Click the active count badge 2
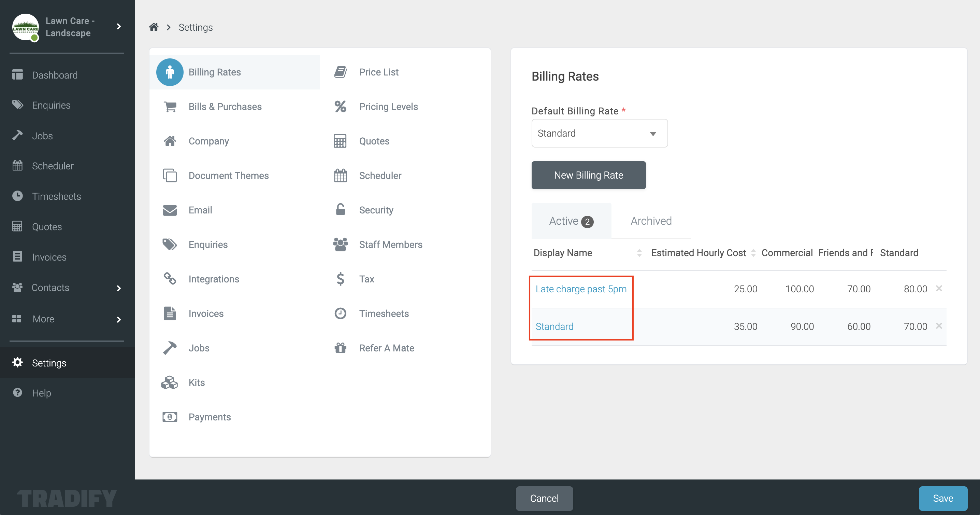This screenshot has width=980, height=515. click(x=587, y=222)
